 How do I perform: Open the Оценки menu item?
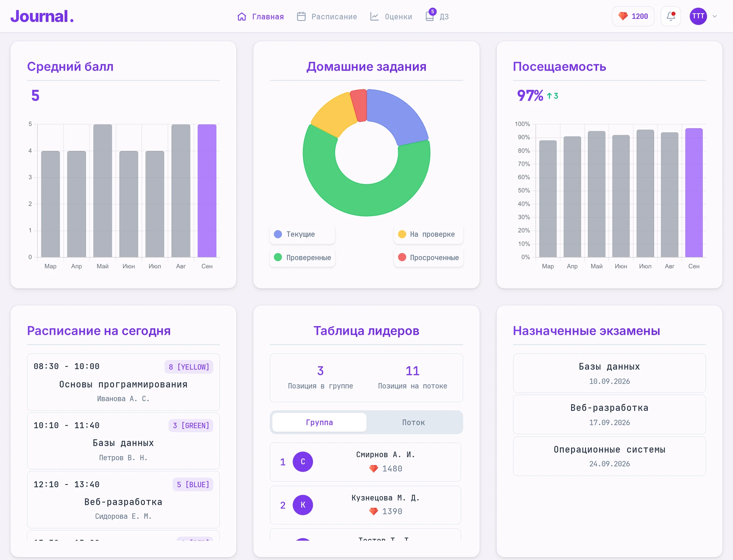coord(391,16)
